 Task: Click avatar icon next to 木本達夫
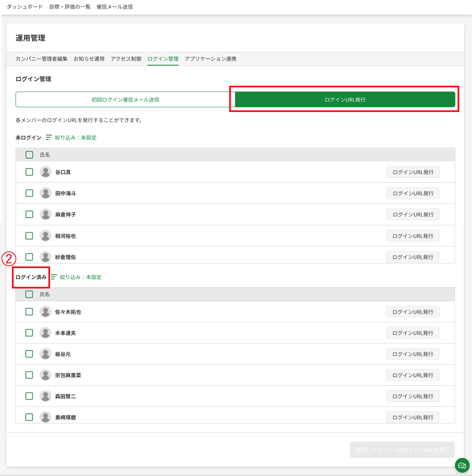pos(45,333)
